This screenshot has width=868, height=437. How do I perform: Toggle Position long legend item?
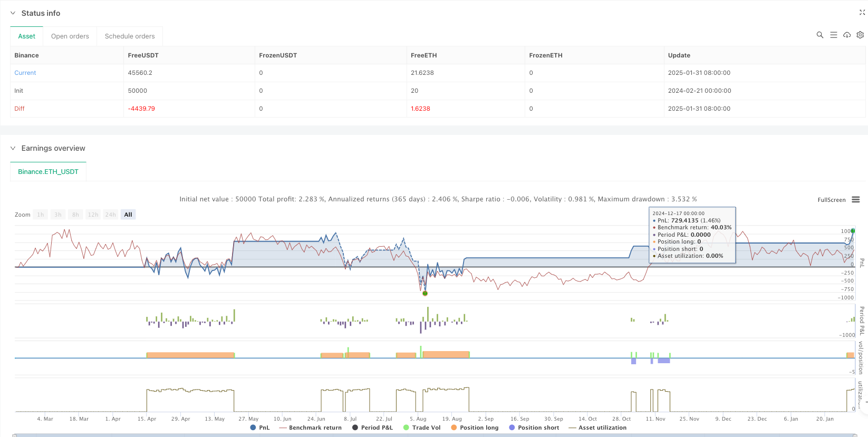pyautogui.click(x=474, y=428)
